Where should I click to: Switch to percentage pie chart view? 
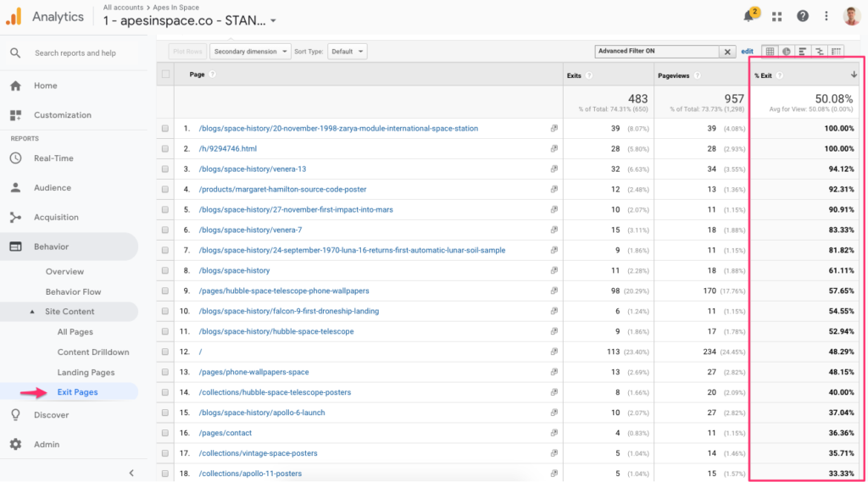786,51
